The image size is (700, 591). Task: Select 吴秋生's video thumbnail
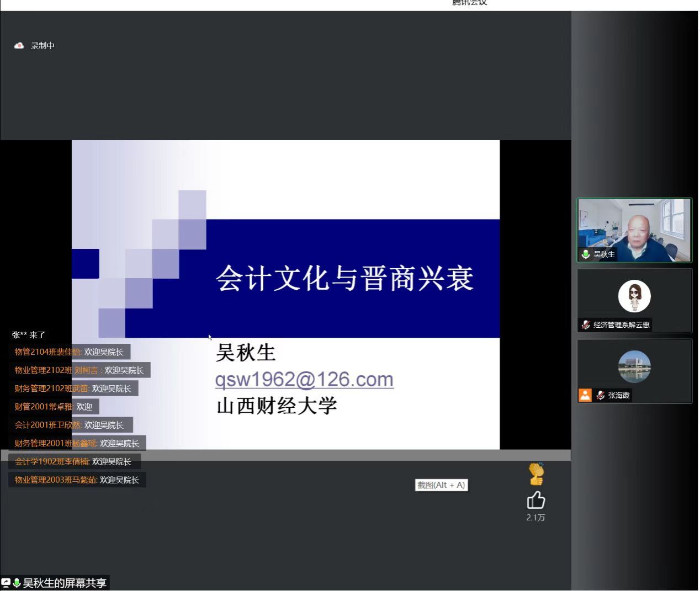click(634, 230)
